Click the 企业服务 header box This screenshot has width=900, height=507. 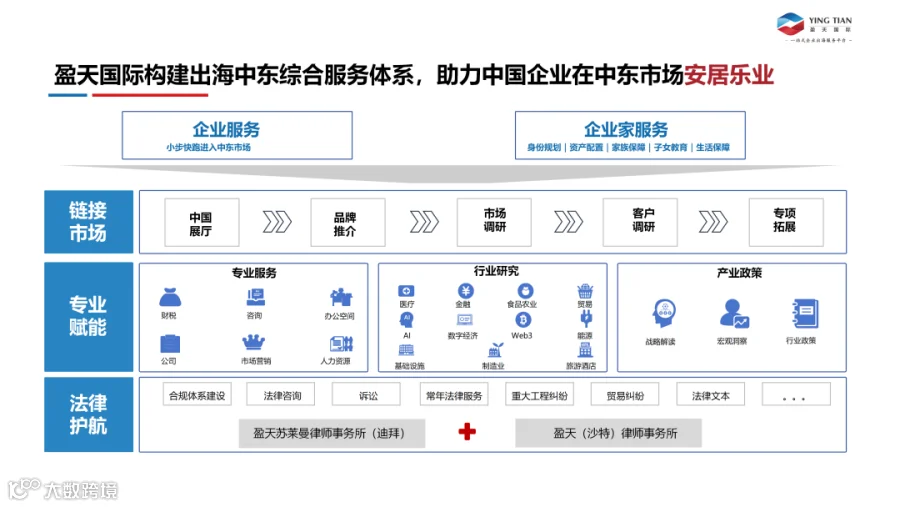237,135
